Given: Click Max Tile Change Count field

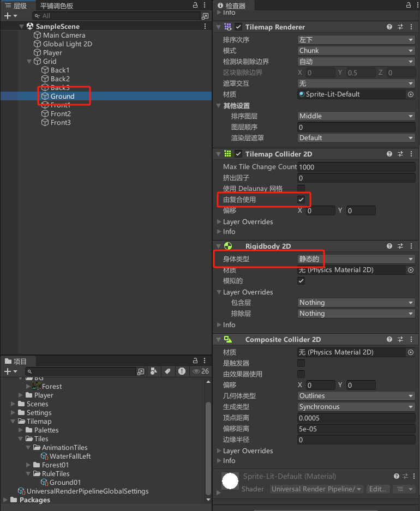Looking at the screenshot, I should click(356, 167).
